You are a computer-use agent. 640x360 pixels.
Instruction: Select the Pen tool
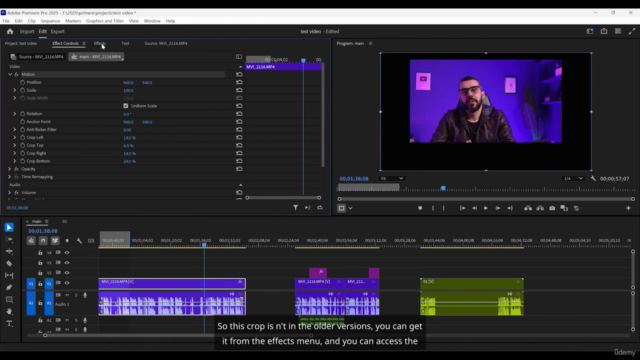click(x=9, y=287)
